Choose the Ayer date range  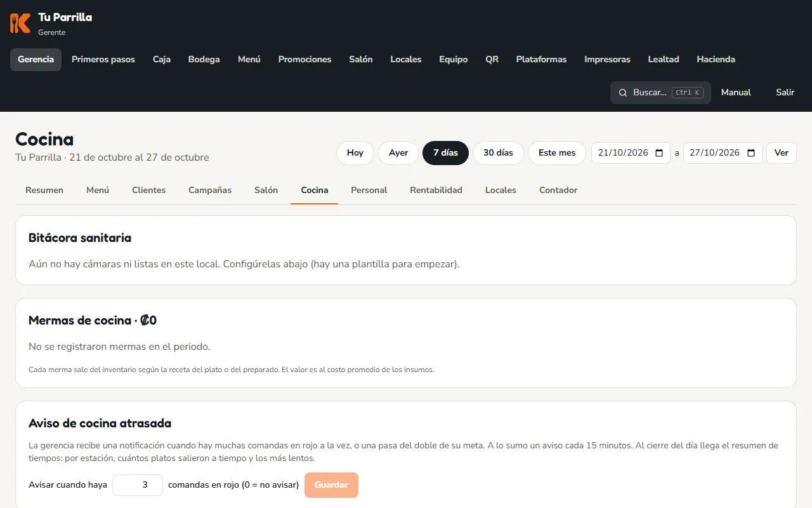pos(398,153)
